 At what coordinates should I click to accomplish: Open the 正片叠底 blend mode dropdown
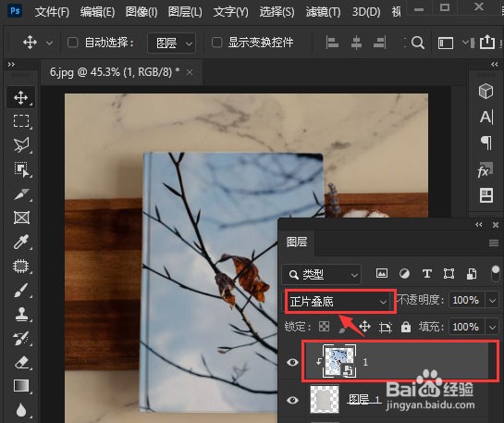pos(338,302)
